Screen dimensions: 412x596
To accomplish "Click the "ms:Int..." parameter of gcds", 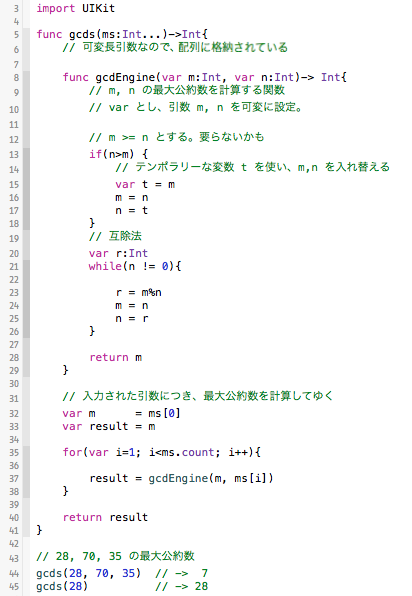I will coord(132,34).
